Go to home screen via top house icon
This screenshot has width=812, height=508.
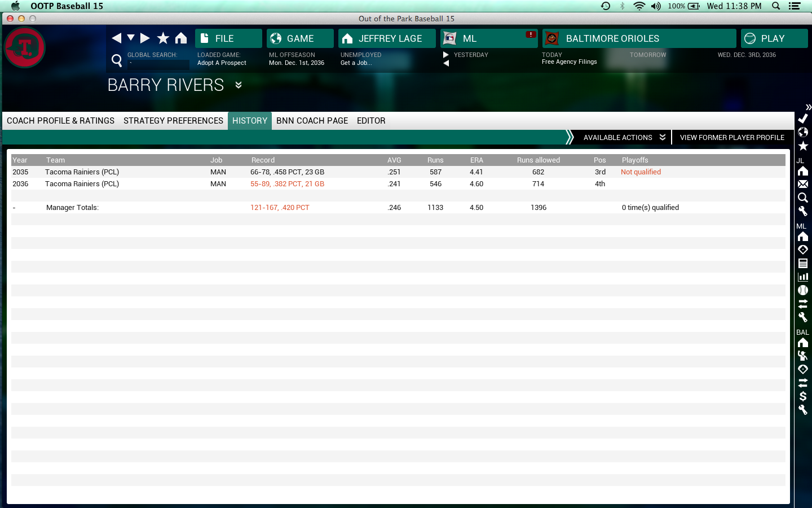(x=181, y=38)
